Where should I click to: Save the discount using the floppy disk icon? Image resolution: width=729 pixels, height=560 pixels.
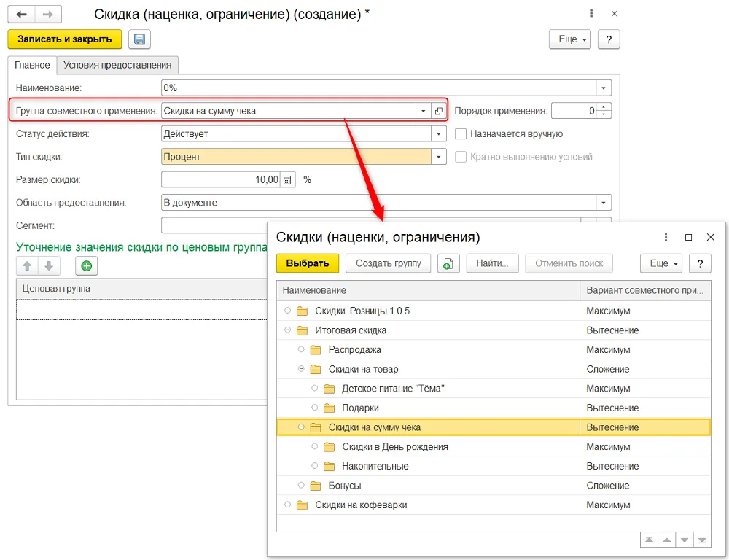click(139, 39)
